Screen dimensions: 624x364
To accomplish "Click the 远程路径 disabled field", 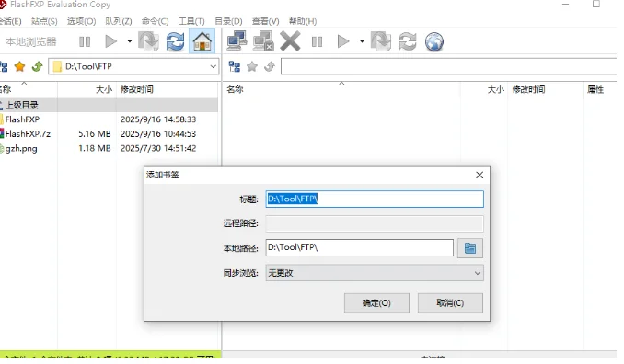I will (x=375, y=223).
